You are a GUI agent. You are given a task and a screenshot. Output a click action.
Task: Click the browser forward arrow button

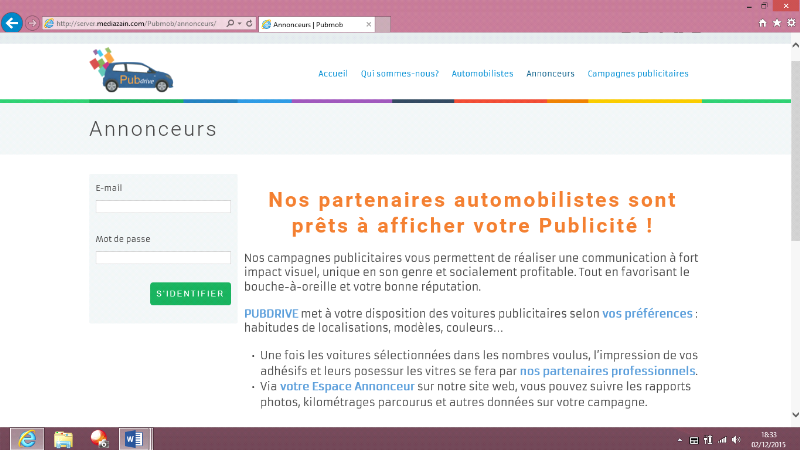[32, 23]
